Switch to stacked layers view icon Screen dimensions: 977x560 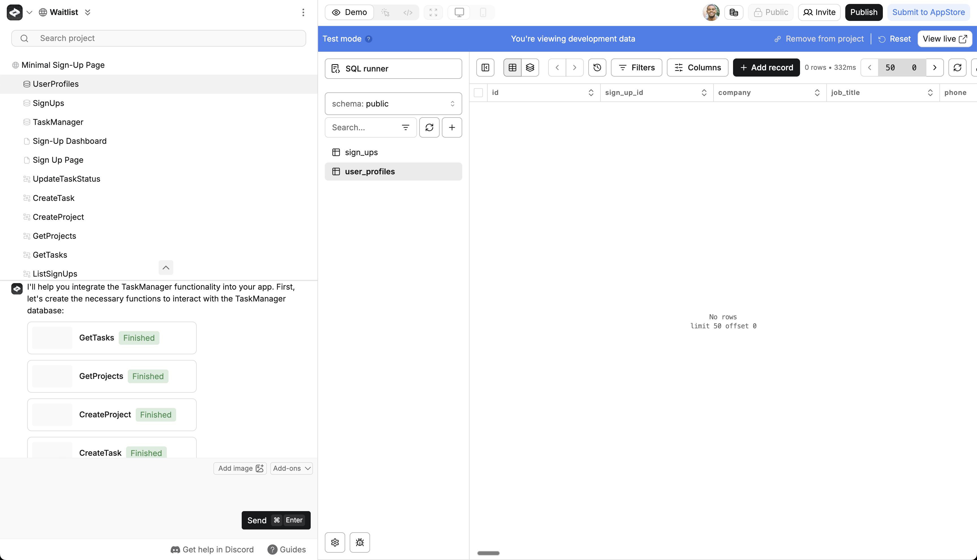point(530,68)
